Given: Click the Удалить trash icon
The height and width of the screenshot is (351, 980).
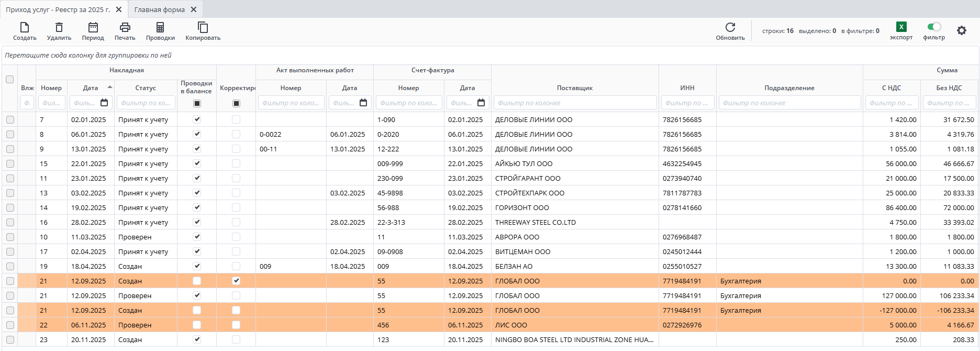Looking at the screenshot, I should click(59, 28).
